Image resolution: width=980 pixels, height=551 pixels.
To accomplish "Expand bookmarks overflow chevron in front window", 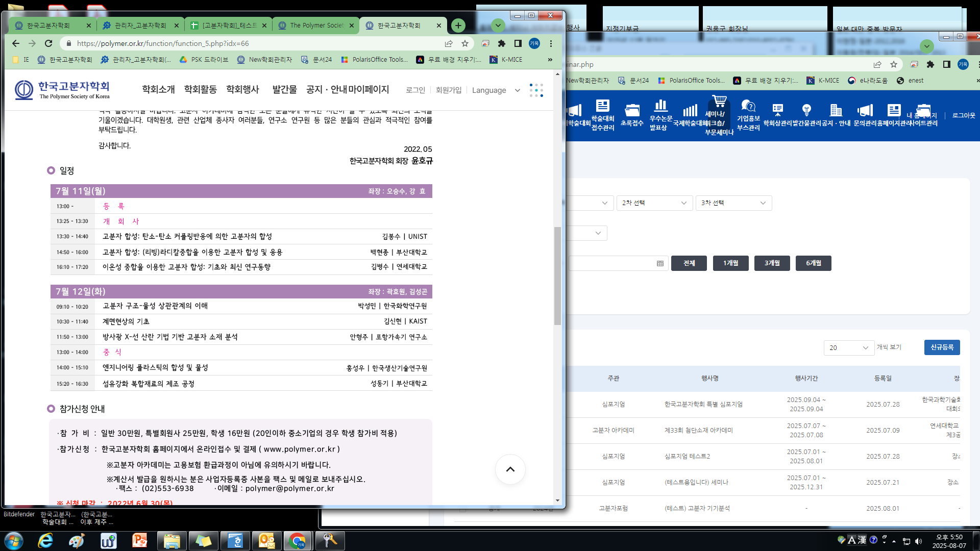I will click(x=550, y=60).
